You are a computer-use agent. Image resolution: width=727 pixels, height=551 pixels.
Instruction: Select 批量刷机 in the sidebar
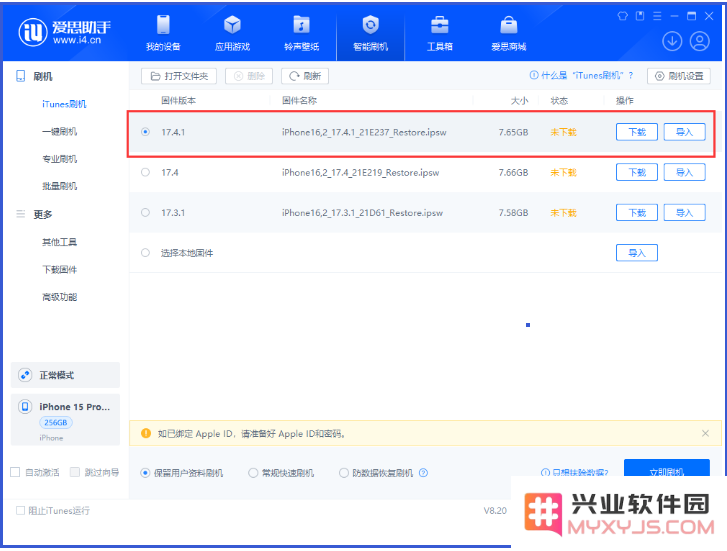[x=59, y=186]
